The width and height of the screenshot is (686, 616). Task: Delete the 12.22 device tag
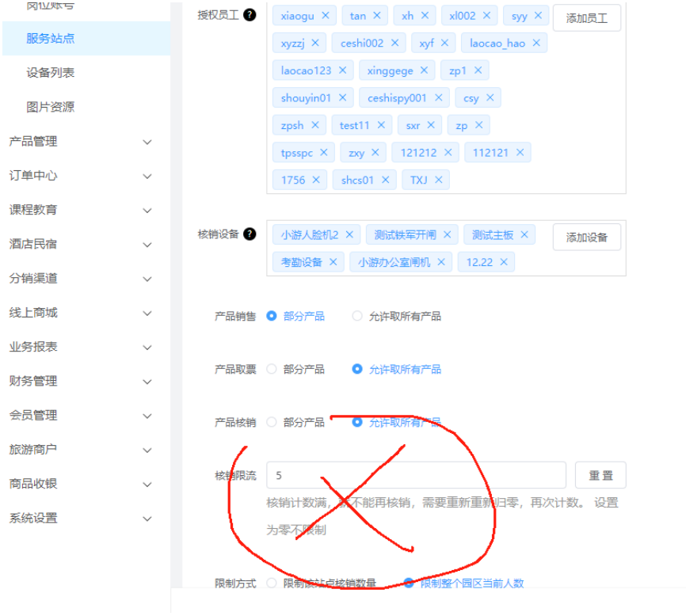click(503, 262)
